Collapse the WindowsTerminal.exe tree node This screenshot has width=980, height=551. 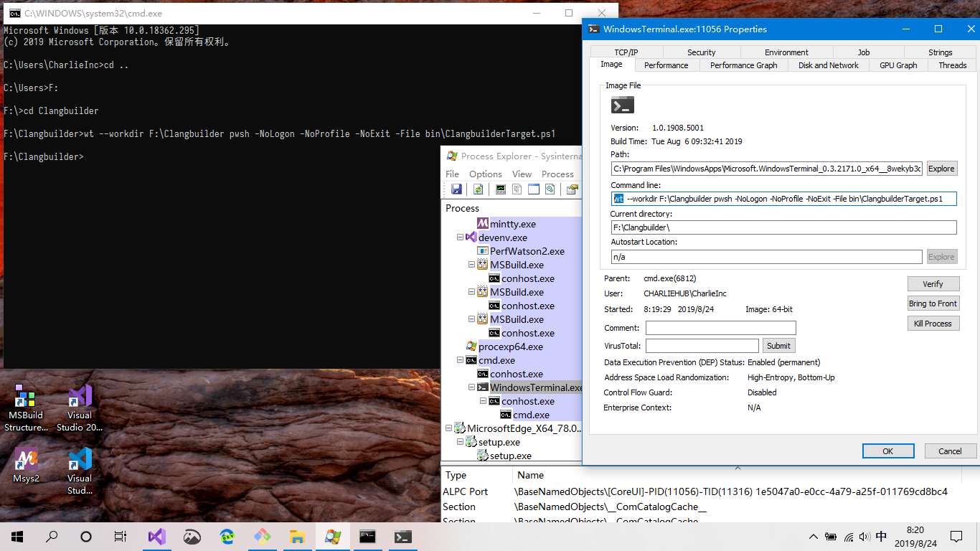(471, 387)
